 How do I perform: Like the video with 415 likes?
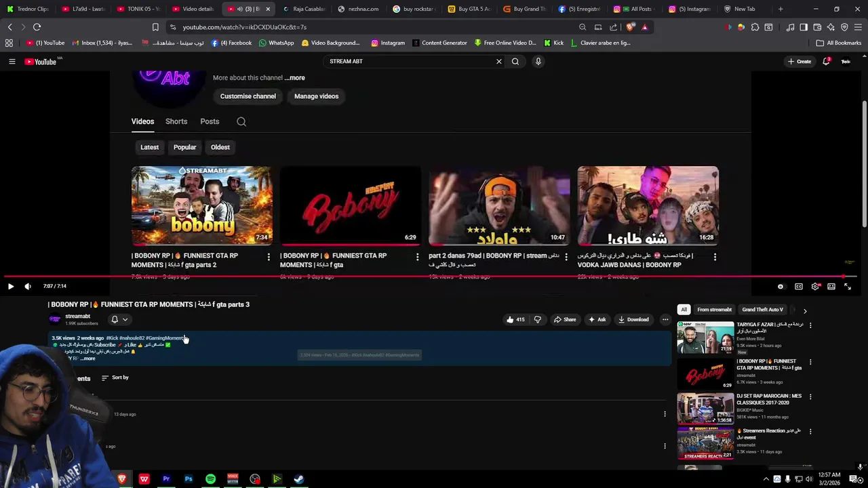point(515,320)
